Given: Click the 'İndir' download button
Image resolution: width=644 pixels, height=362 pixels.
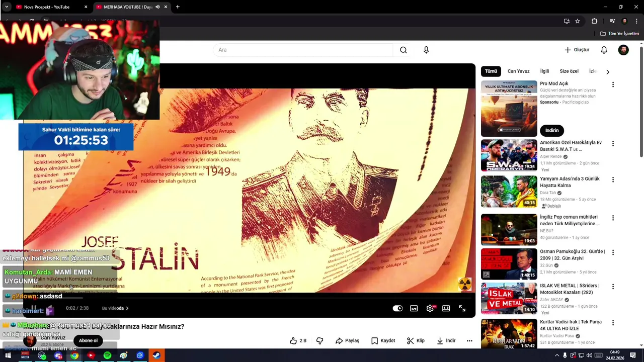Looking at the screenshot, I should pos(446,340).
